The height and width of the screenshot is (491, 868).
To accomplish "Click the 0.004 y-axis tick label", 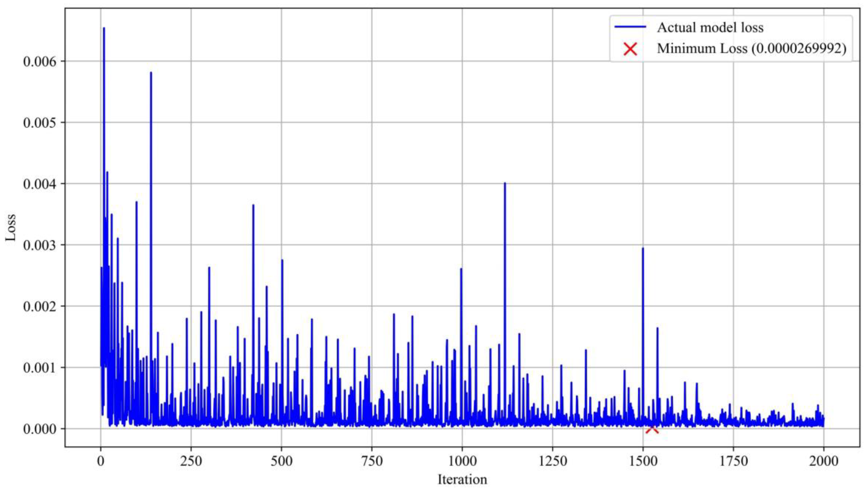I will [39, 184].
